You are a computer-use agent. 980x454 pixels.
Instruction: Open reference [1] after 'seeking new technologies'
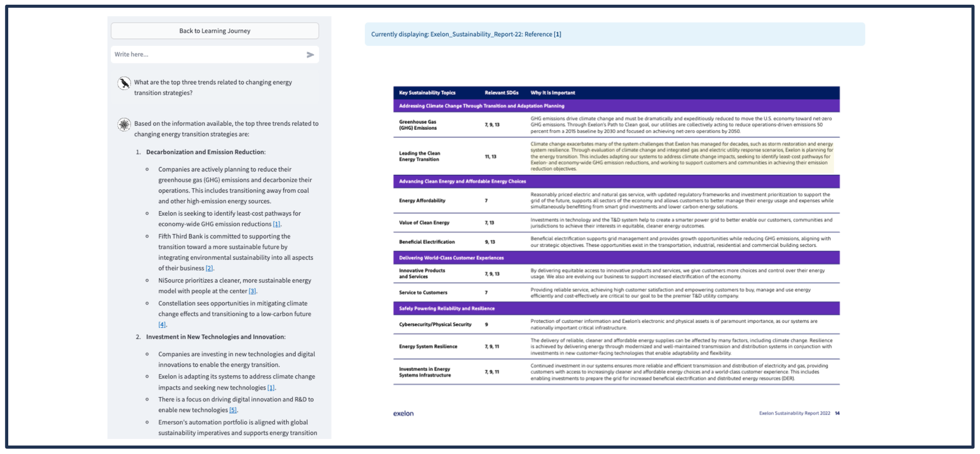click(x=270, y=388)
